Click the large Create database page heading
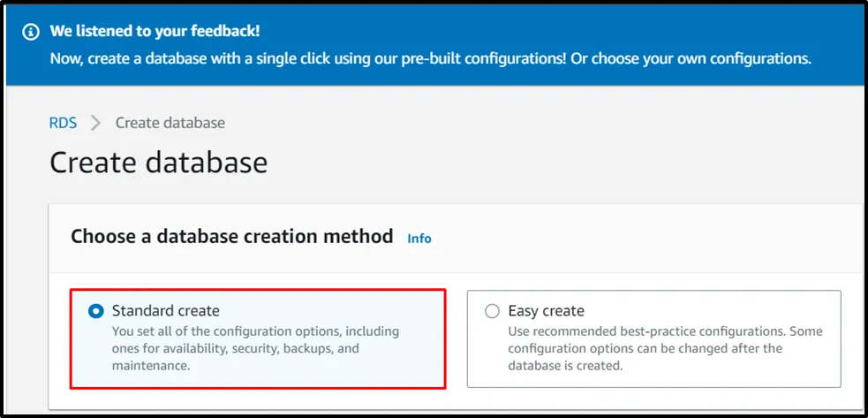Screen dimensions: 868x418 click(158, 163)
